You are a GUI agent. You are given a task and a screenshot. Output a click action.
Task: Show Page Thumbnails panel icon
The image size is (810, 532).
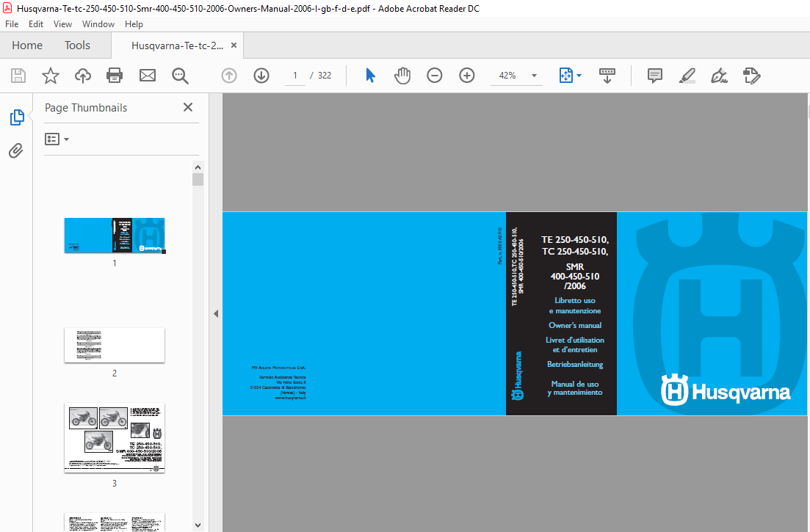point(17,117)
